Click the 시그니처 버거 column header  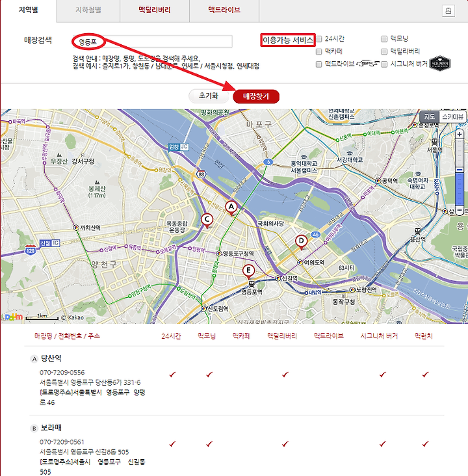click(x=379, y=336)
